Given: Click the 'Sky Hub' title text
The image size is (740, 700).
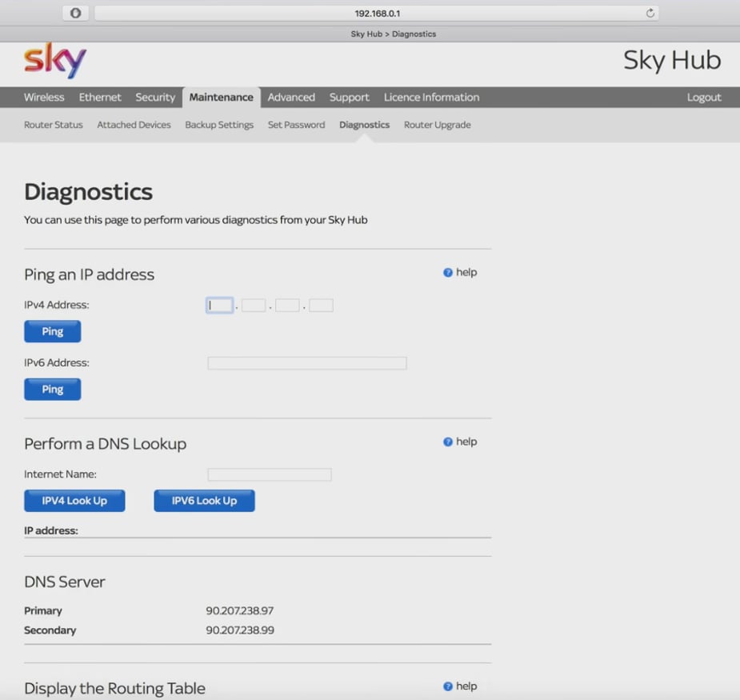Looking at the screenshot, I should coord(672,61).
